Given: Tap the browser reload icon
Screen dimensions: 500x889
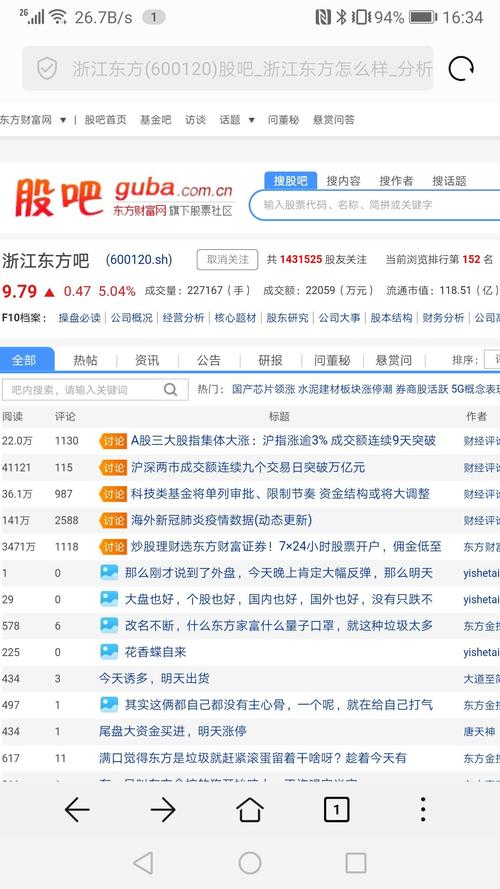Looking at the screenshot, I should [x=461, y=69].
